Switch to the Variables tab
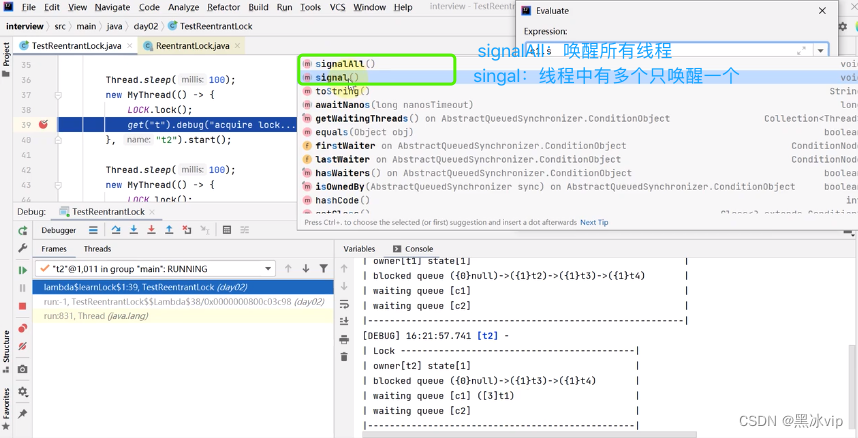This screenshot has width=858, height=438. (359, 249)
